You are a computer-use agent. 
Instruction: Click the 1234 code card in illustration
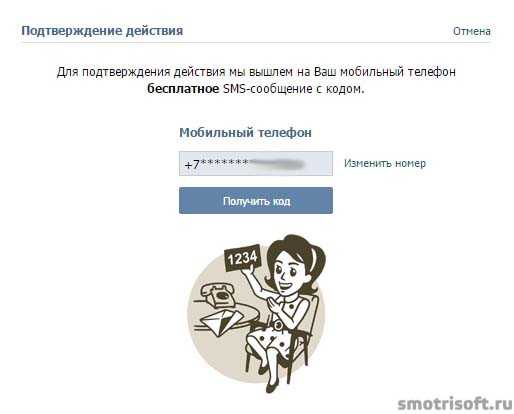(x=243, y=258)
